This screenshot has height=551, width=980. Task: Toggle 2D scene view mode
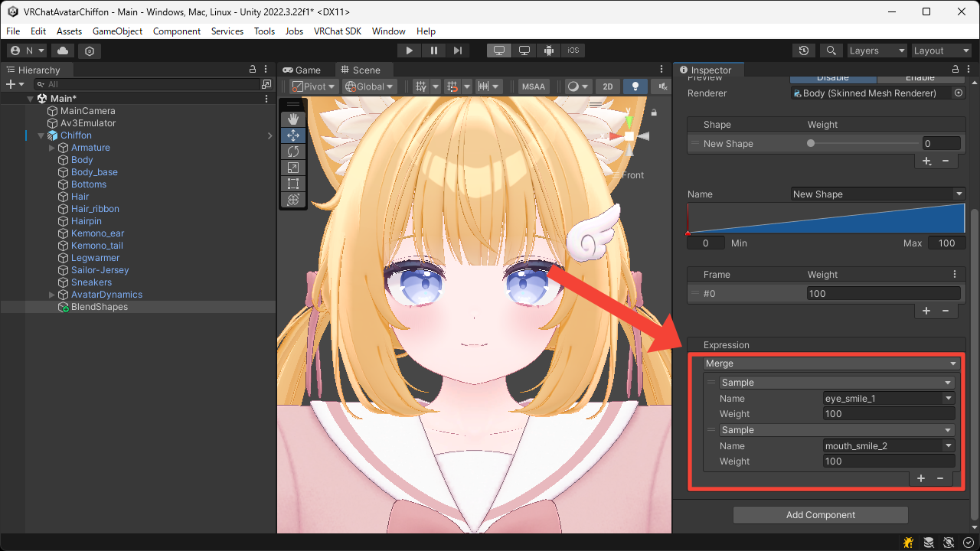[607, 86]
